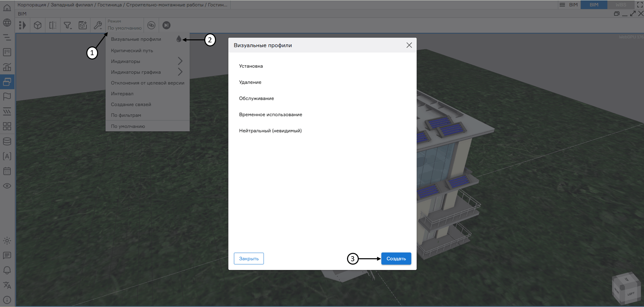Toggle the eye visibility icon in sidebar
Image resolution: width=644 pixels, height=307 pixels.
(x=7, y=186)
